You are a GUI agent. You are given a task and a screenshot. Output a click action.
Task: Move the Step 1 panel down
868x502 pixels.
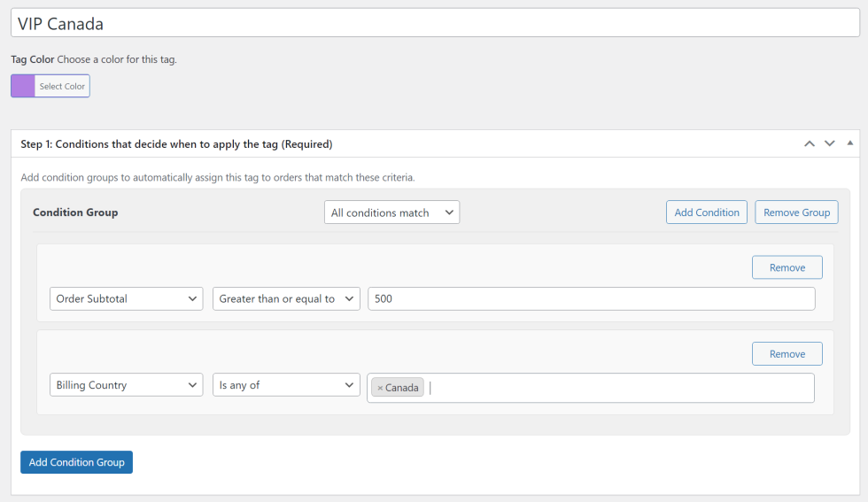830,143
